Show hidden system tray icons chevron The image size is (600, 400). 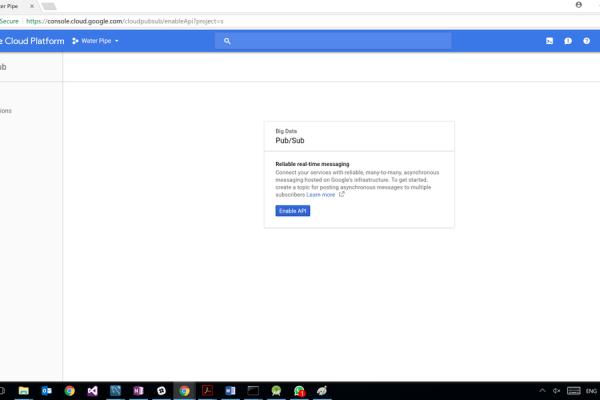[x=542, y=391]
